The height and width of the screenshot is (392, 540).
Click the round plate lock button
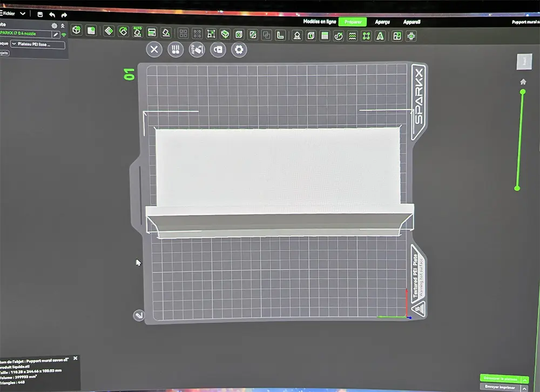point(218,50)
